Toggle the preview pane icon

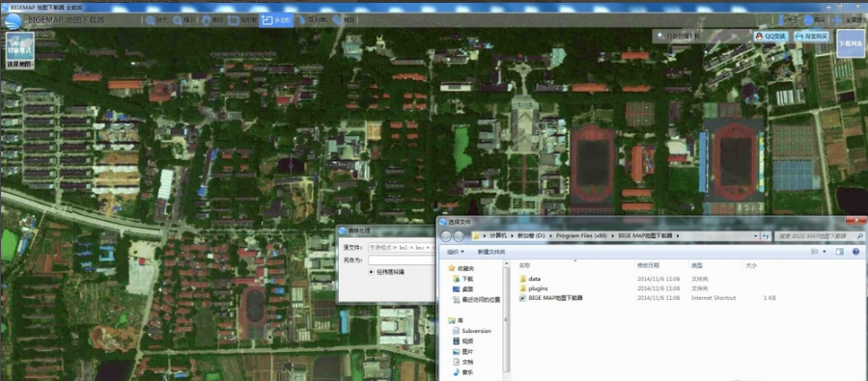point(840,252)
